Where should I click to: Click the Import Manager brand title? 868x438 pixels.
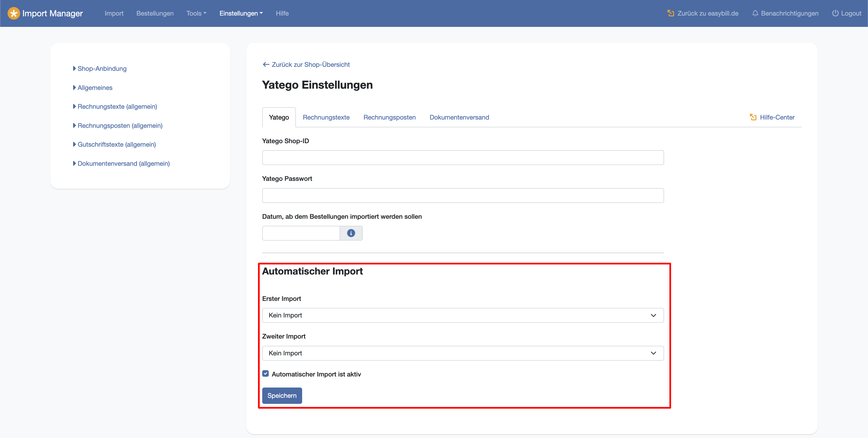[x=52, y=14]
